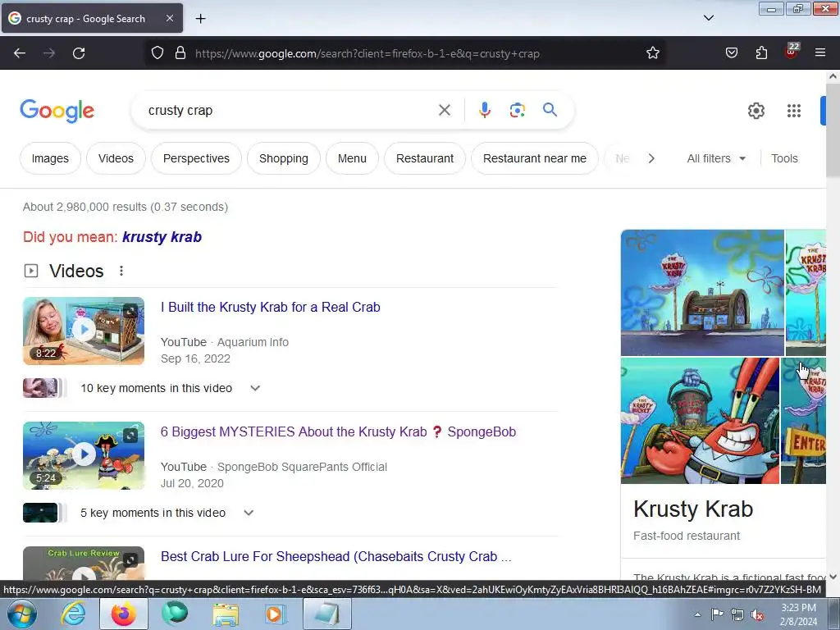
Task: Click the page vertical scrollbar thumb
Action: pos(833,129)
